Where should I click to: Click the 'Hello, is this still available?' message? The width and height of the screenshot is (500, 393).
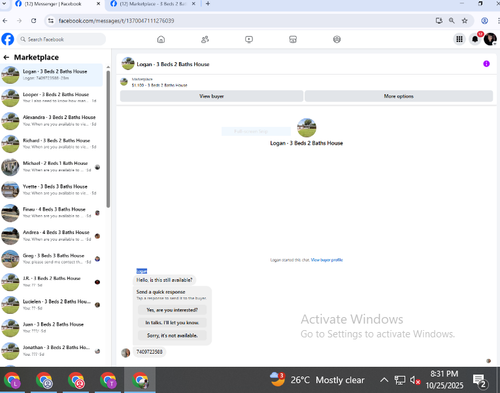pos(164,280)
